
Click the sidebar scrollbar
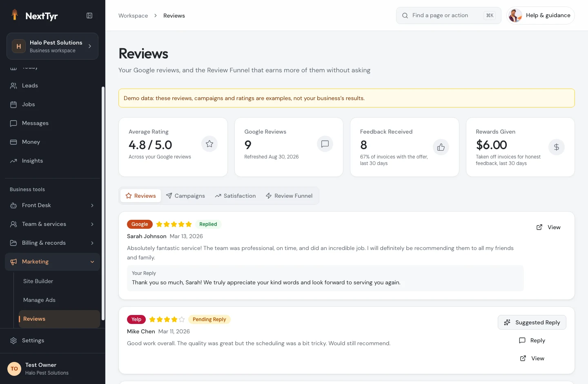pyautogui.click(x=103, y=203)
